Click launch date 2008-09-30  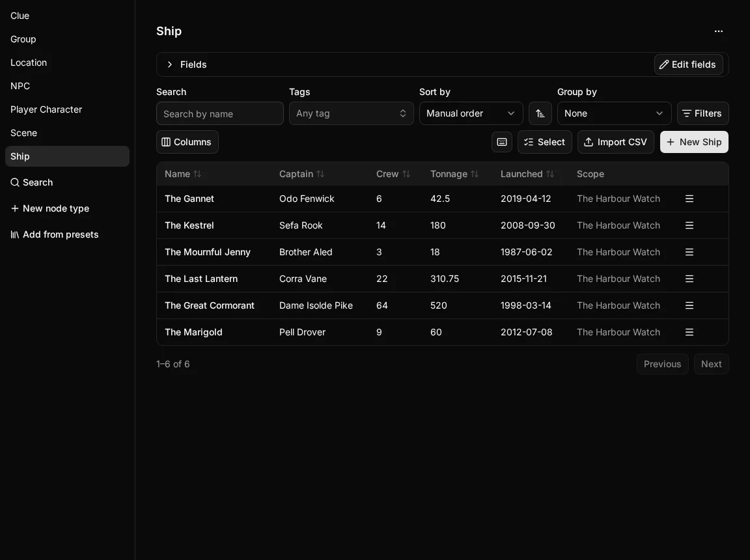[x=527, y=225]
